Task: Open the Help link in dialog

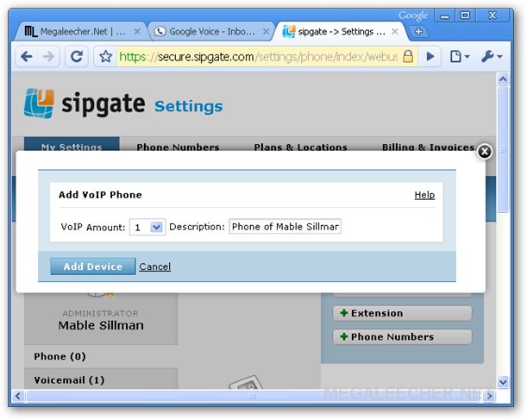Action: 424,195
